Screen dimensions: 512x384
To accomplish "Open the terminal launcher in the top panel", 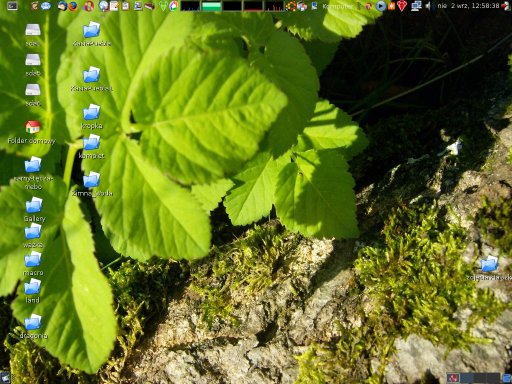I will click(x=12, y=6).
